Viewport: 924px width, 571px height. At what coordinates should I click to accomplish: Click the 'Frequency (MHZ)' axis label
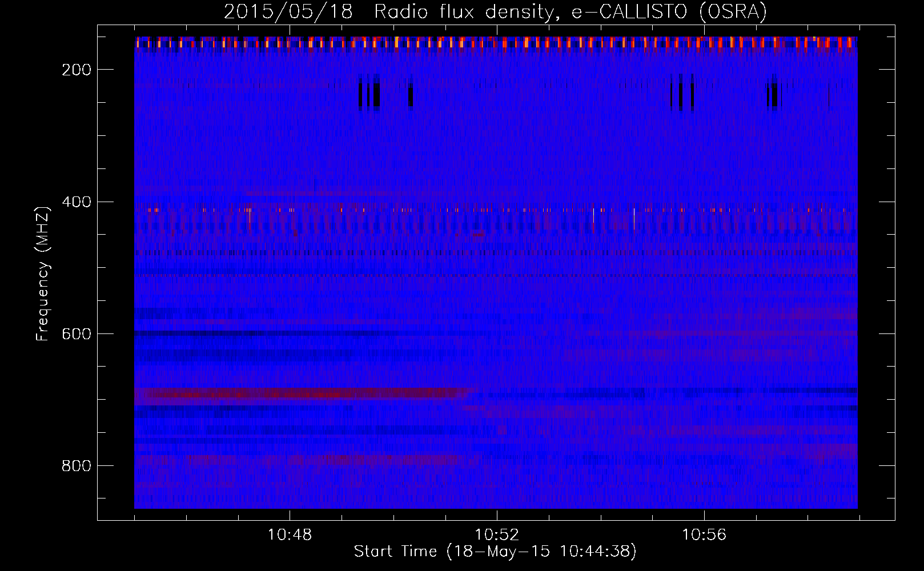click(x=43, y=274)
